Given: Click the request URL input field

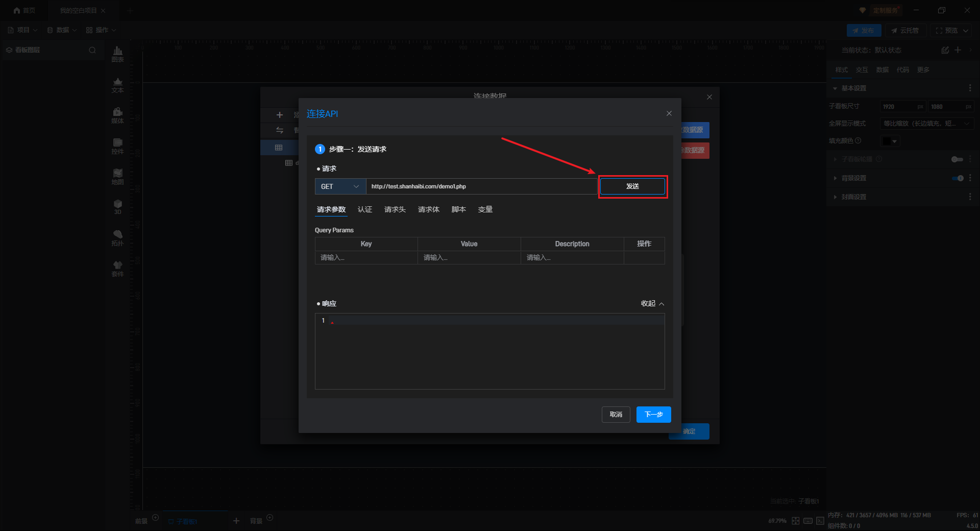Looking at the screenshot, I should pyautogui.click(x=480, y=186).
